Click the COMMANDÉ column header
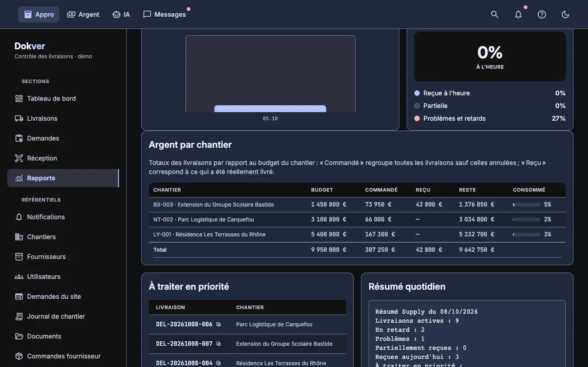Screen dimensions: 588x367 click(381, 190)
